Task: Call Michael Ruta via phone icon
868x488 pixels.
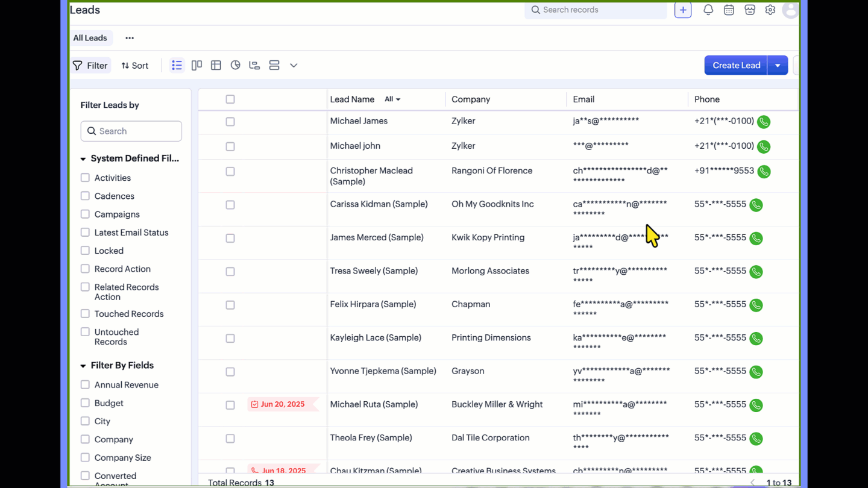Action: (756, 405)
